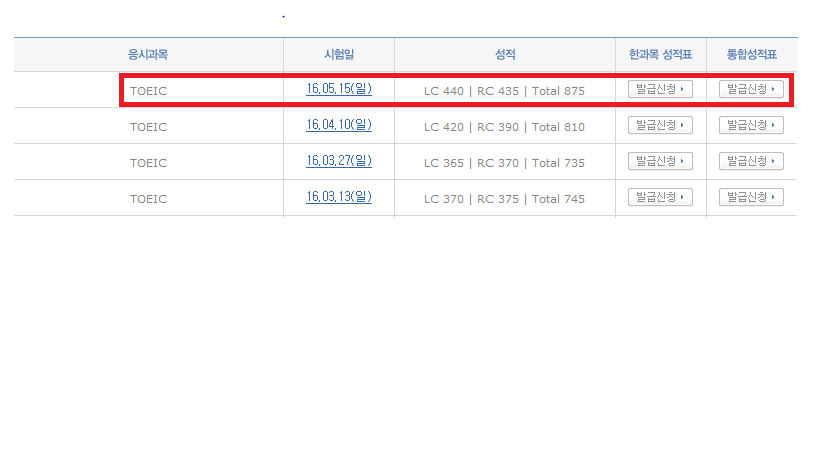The height and width of the screenshot is (460, 819).
Task: Click the 한과목 성적표 column header
Action: tap(660, 54)
